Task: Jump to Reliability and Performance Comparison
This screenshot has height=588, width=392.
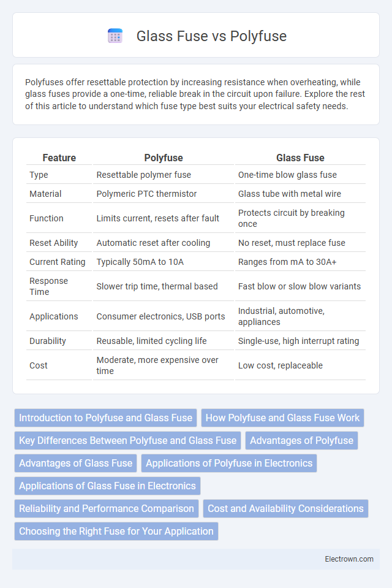Action: (x=107, y=508)
